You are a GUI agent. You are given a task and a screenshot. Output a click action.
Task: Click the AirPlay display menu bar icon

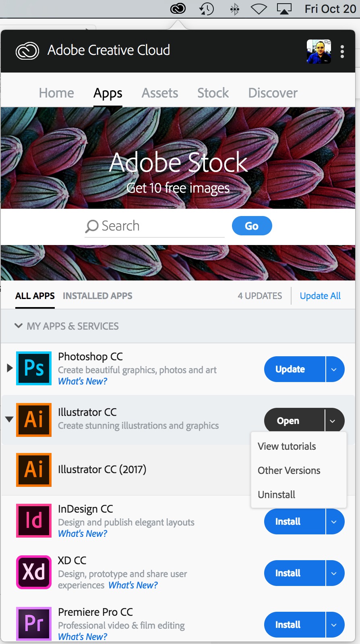284,9
